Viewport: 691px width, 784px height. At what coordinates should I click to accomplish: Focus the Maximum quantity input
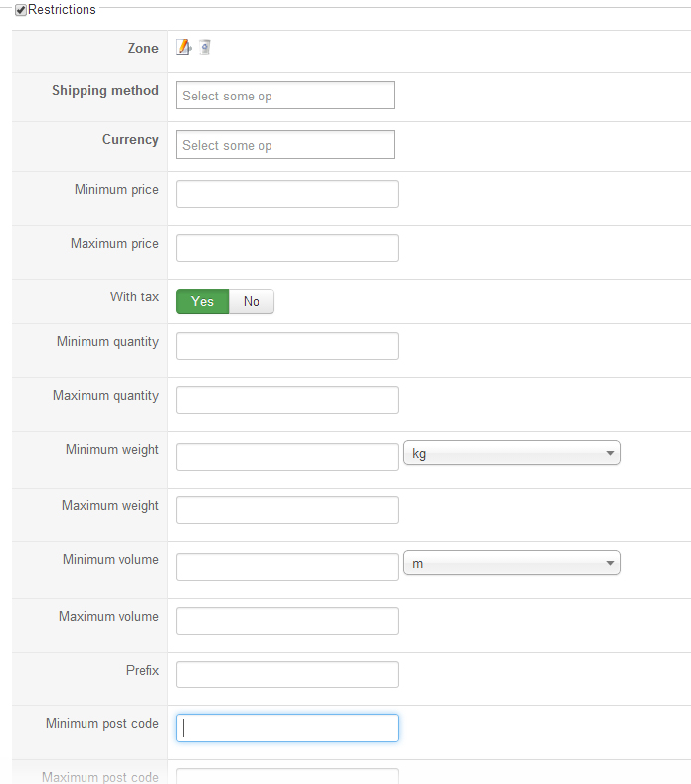pyautogui.click(x=286, y=400)
